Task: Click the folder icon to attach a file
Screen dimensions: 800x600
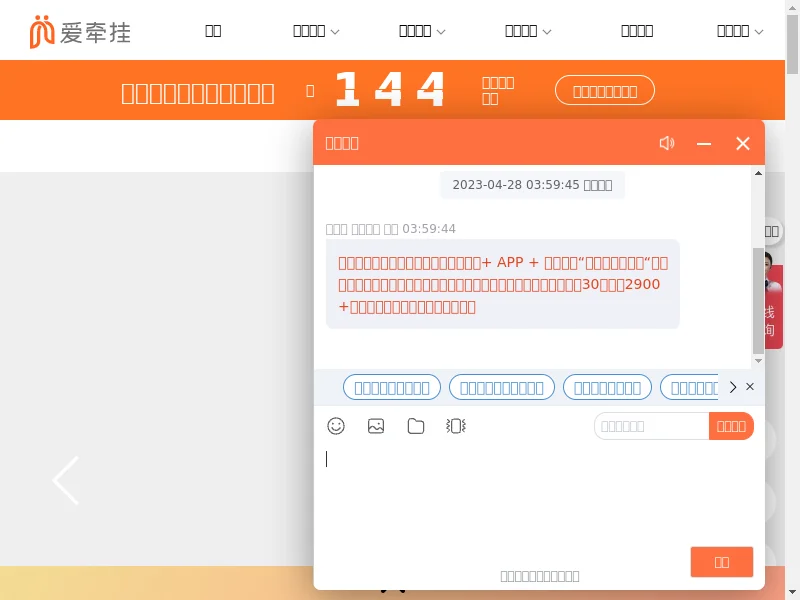Action: pos(416,426)
